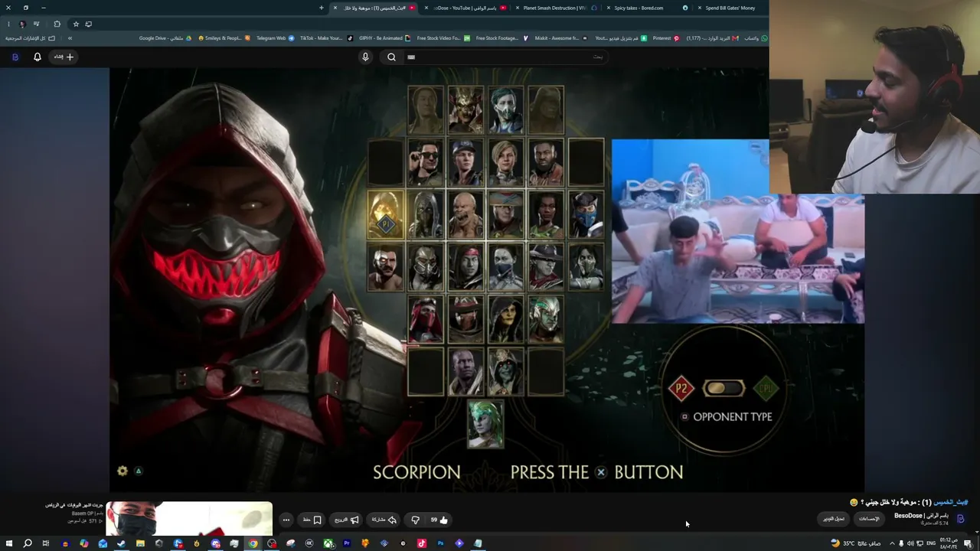Open YouTube notifications bell

[37, 57]
